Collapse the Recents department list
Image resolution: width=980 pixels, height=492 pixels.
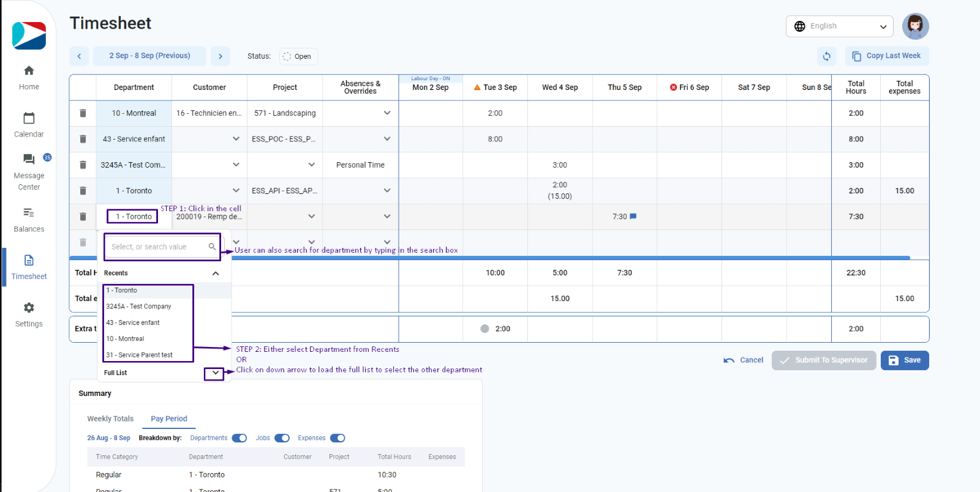click(216, 274)
